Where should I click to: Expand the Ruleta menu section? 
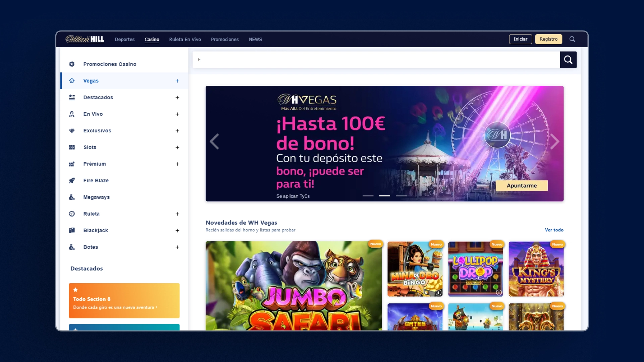[x=177, y=214]
